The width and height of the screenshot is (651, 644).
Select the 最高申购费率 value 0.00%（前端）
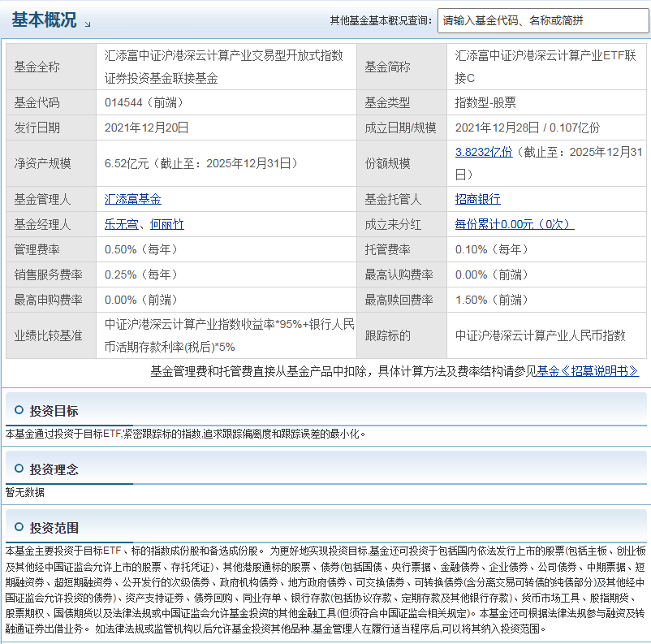point(141,300)
